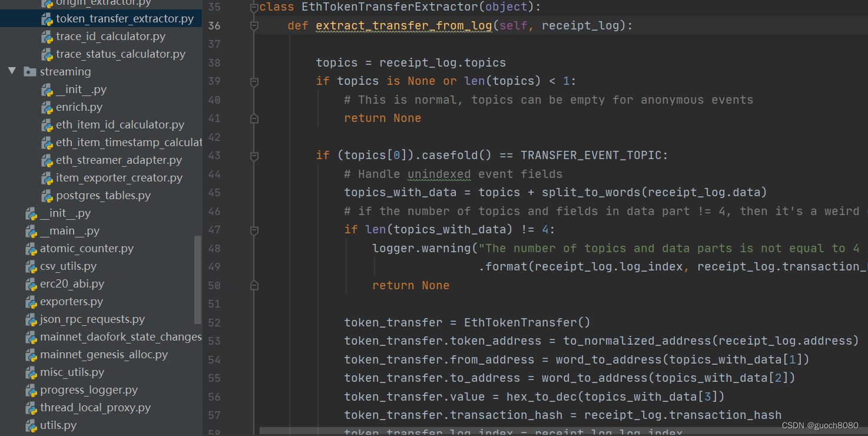Screen dimensions: 868x436
Task: Click to_normalized_address function call
Action: [x=637, y=341]
